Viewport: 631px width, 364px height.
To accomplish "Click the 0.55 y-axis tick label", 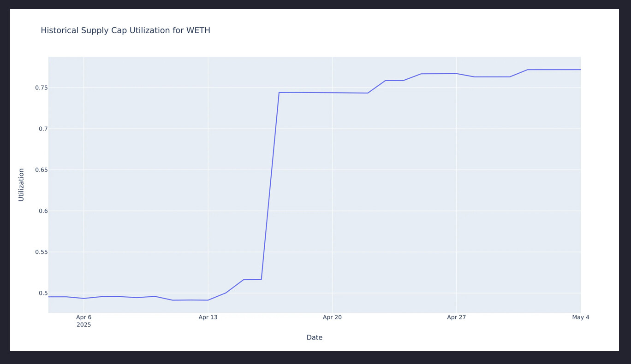I will click(41, 252).
